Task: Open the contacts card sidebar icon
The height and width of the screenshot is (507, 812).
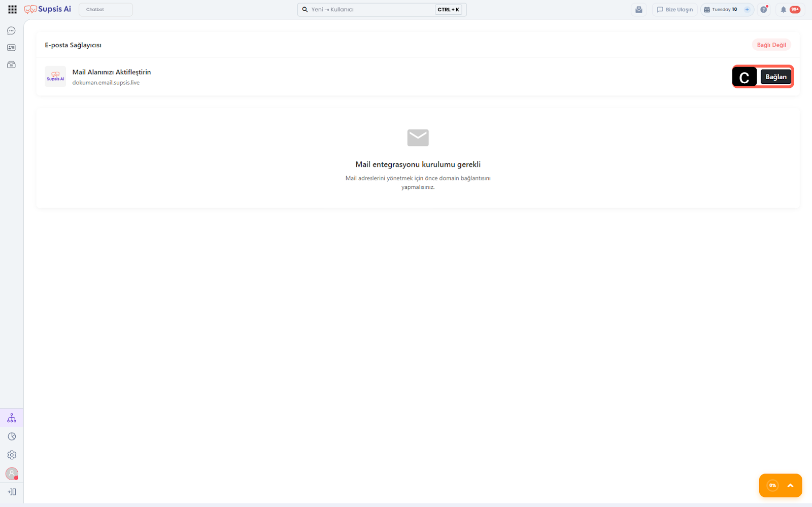Action: pos(11,48)
